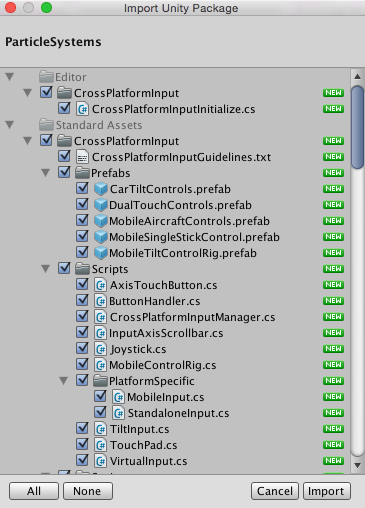The width and height of the screenshot is (365, 508).
Task: Click C# script icon for CrossPlatformInputInitialize.cs
Action: [x=82, y=109]
